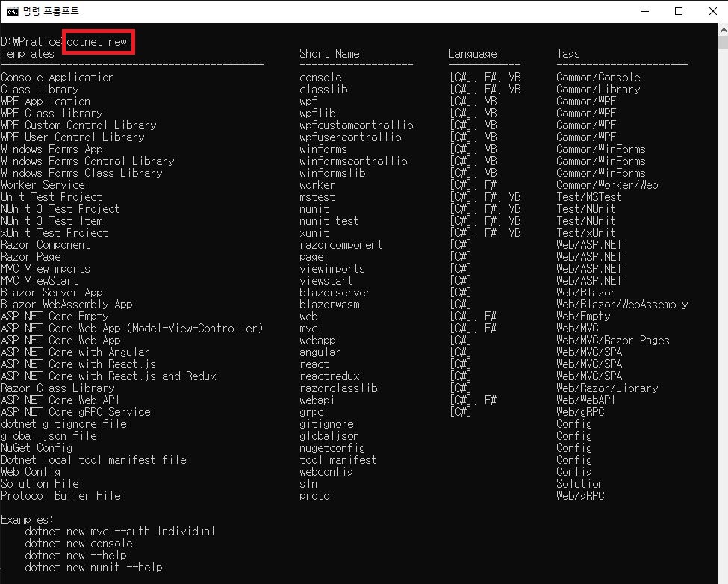Click example 'dotnet new nunit --help'
This screenshot has width=728, height=584.
(x=94, y=568)
